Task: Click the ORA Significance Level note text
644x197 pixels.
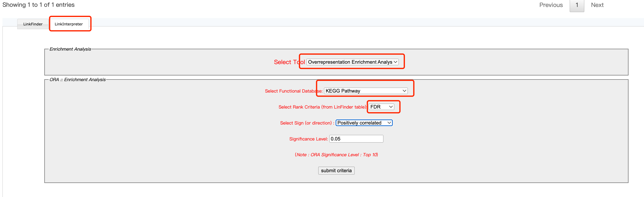Action: 336,155
